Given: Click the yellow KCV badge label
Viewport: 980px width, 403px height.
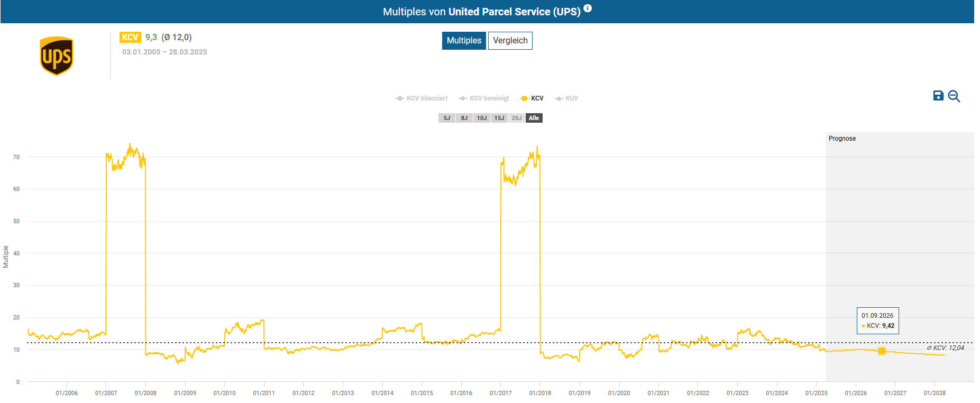Looking at the screenshot, I should pyautogui.click(x=130, y=37).
